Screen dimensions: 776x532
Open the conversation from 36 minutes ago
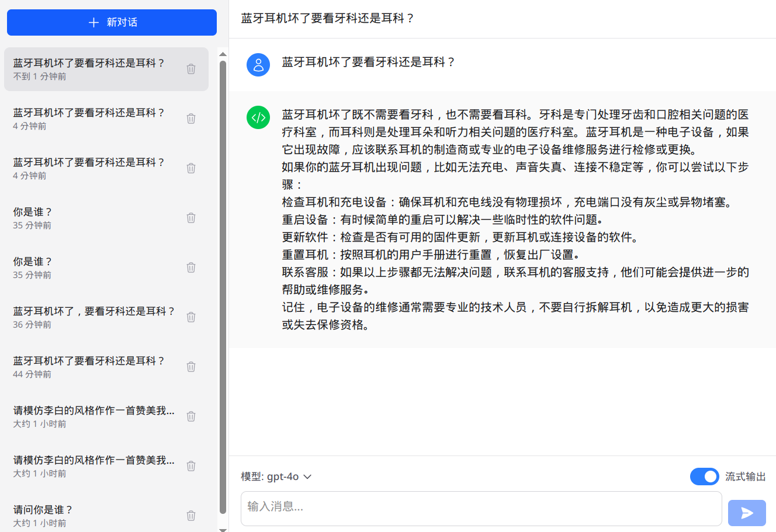[x=93, y=317]
